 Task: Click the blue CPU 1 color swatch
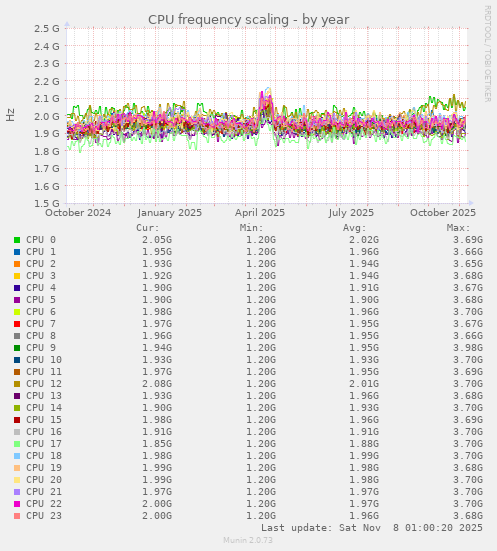click(x=17, y=252)
